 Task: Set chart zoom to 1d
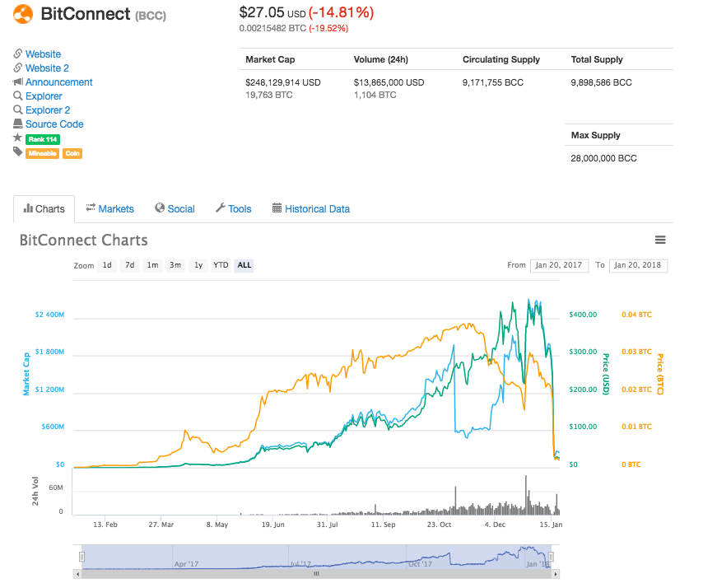coord(107,265)
